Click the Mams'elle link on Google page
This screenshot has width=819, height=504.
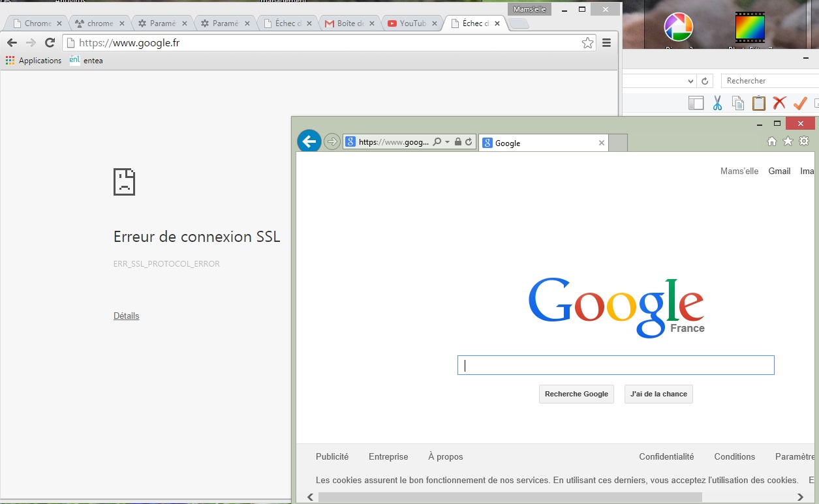[x=739, y=171]
